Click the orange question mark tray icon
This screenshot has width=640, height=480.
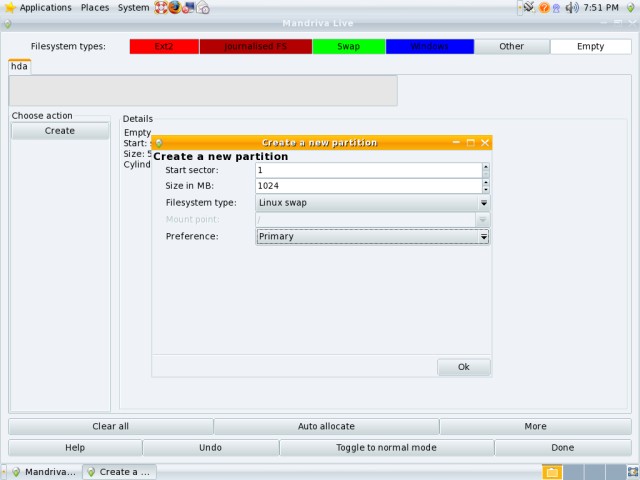click(x=544, y=7)
